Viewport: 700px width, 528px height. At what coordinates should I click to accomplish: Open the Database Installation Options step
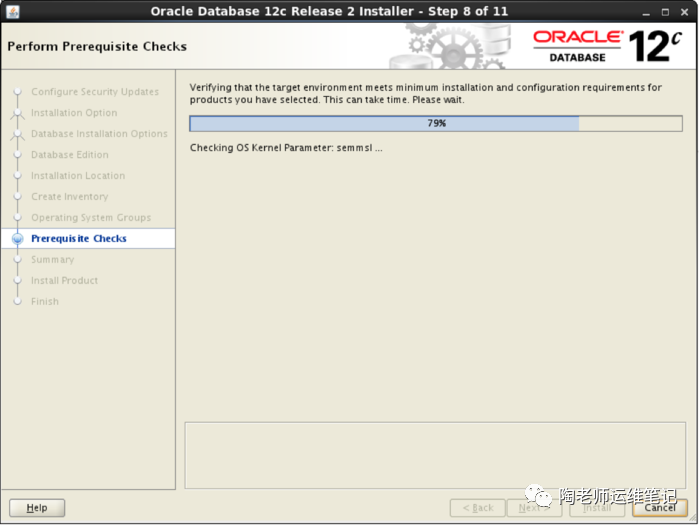tap(99, 133)
